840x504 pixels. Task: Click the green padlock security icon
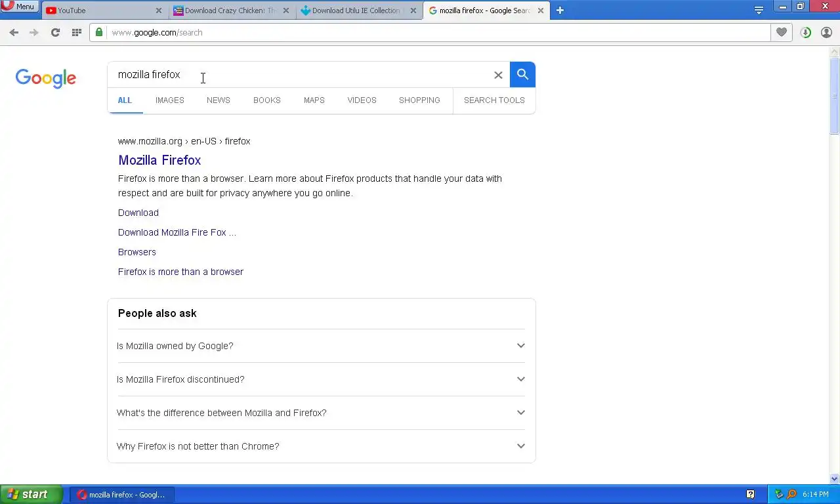tap(99, 32)
